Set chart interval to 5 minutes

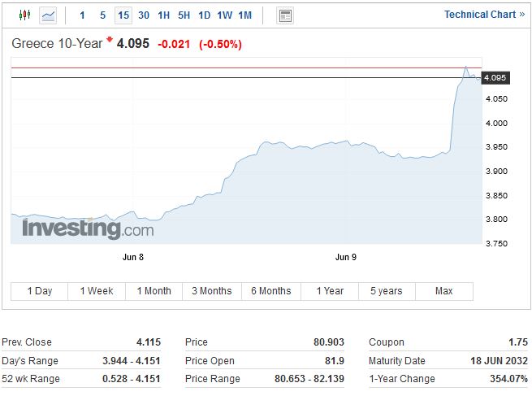tap(102, 15)
